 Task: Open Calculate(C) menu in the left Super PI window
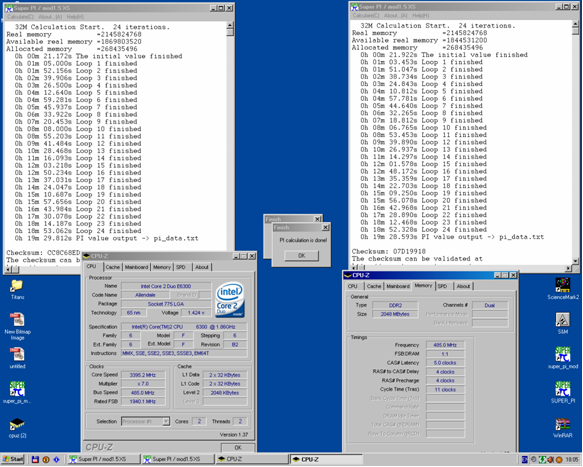(x=20, y=17)
